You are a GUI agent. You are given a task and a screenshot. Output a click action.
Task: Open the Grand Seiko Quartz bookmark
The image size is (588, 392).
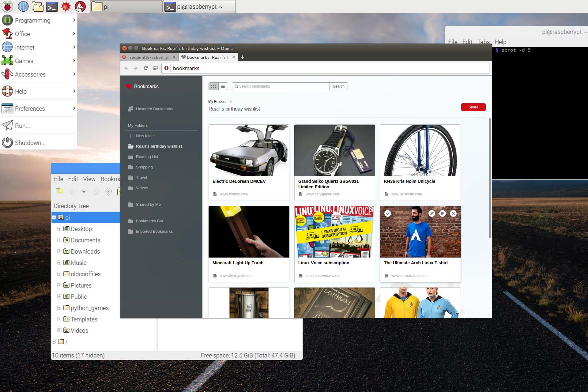(335, 163)
